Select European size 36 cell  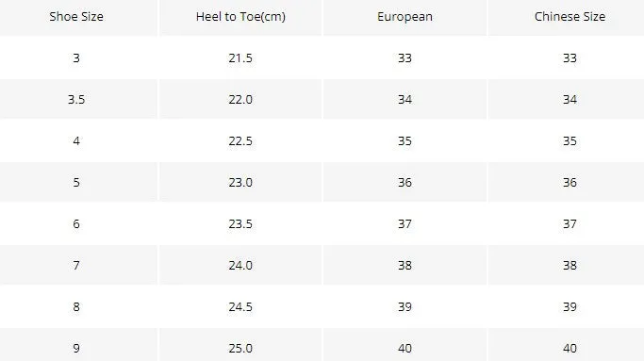(405, 182)
